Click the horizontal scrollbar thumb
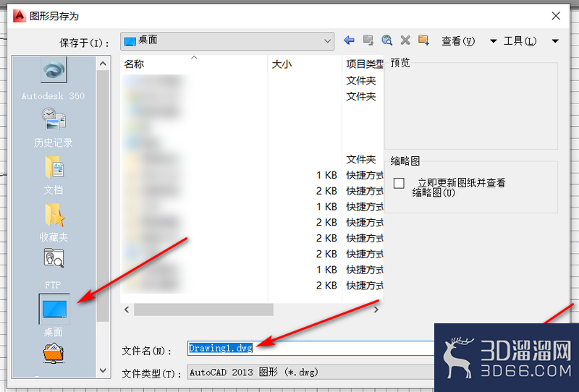The height and width of the screenshot is (392, 579). click(x=203, y=310)
